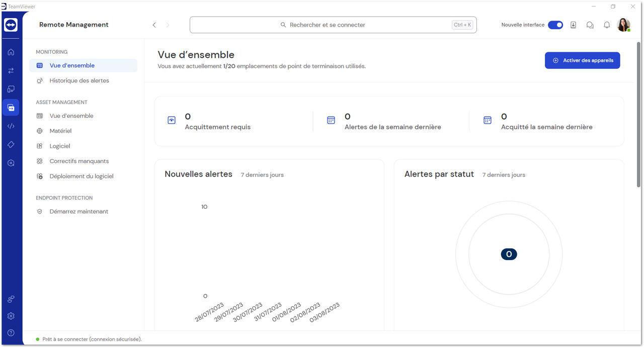Open the Scripts section in the sidebar
The height and width of the screenshot is (348, 644).
point(11,126)
